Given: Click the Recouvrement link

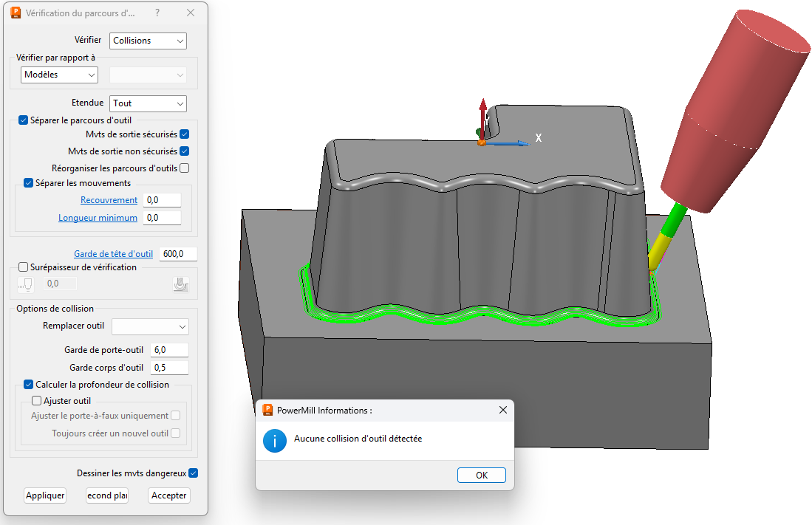Looking at the screenshot, I should [x=109, y=200].
